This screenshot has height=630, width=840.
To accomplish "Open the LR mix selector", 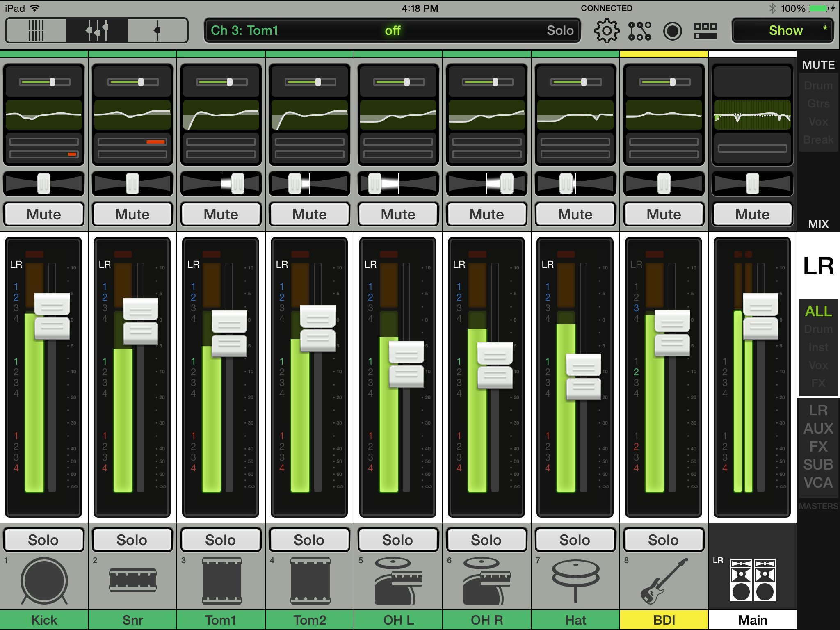I will (x=818, y=266).
